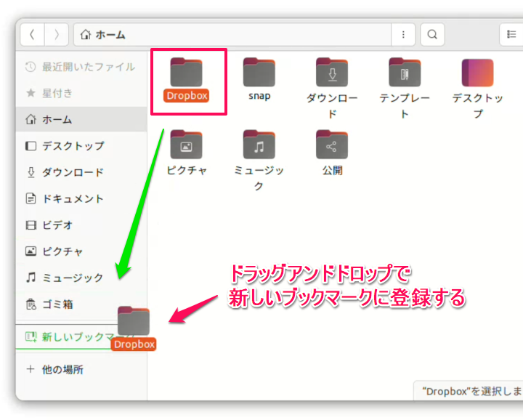Open the three-dot menu in path bar
Screen dimensions: 523x420
click(x=403, y=34)
